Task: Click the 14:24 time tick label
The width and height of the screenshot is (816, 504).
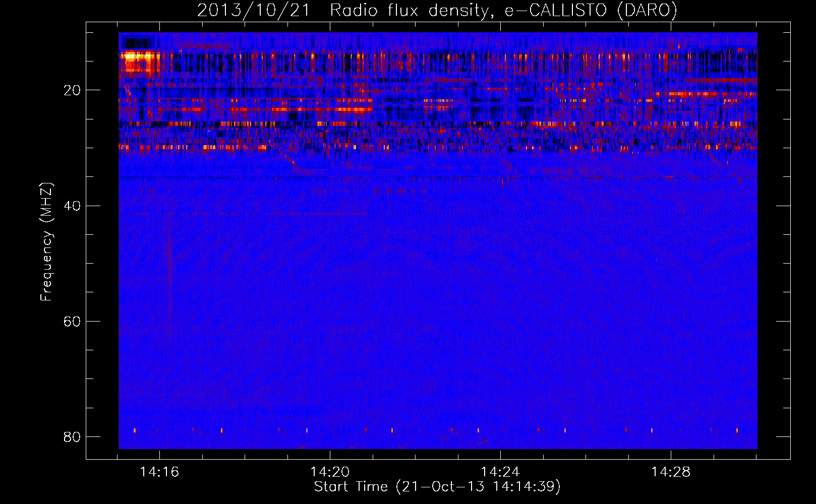Action: coord(500,472)
